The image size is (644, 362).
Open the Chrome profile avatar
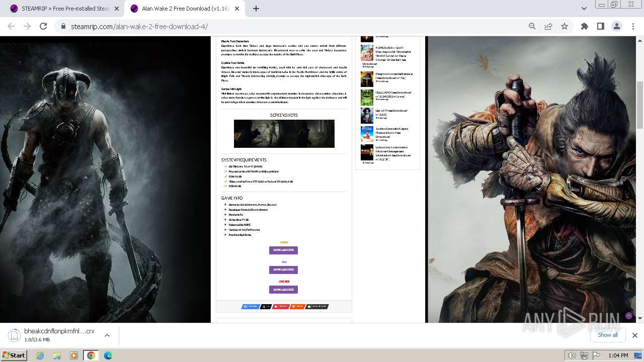[x=616, y=26]
